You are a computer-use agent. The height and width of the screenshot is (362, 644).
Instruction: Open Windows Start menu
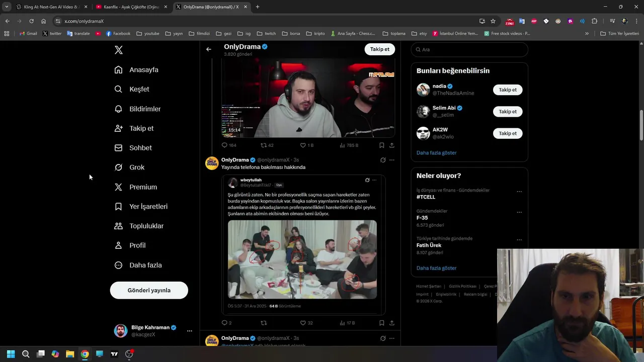coord(11,354)
